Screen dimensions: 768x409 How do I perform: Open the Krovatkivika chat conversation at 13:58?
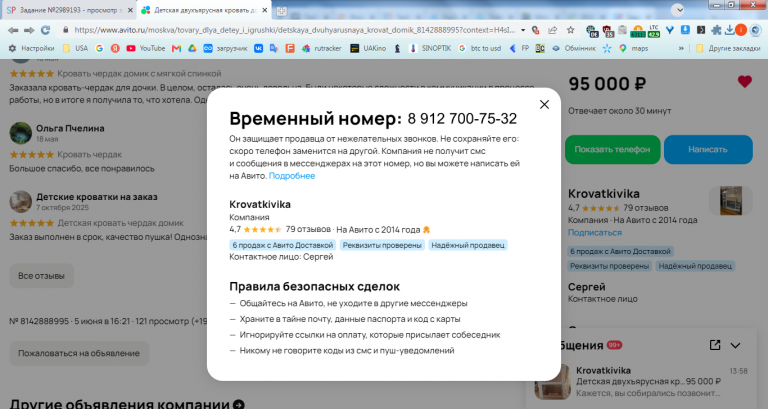click(642, 381)
